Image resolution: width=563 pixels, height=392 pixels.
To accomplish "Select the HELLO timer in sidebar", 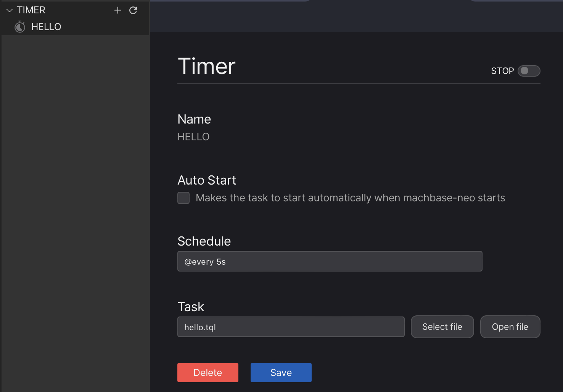I will pyautogui.click(x=46, y=27).
